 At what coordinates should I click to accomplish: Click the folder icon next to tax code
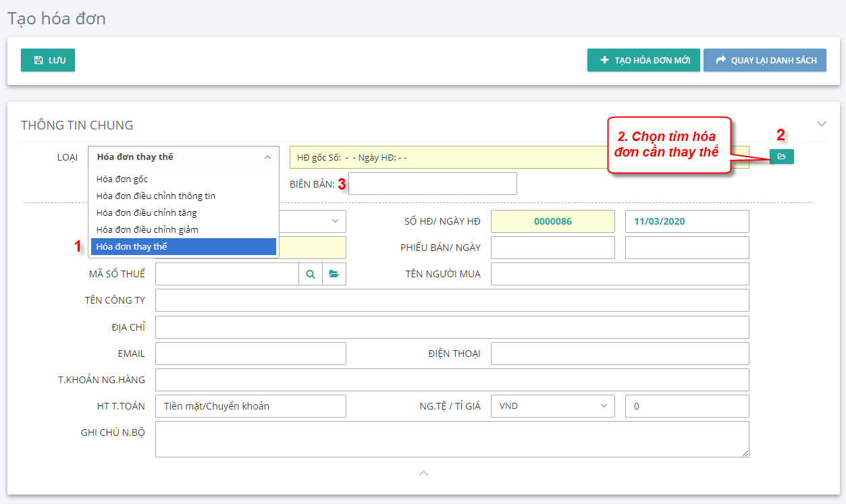pyautogui.click(x=334, y=274)
